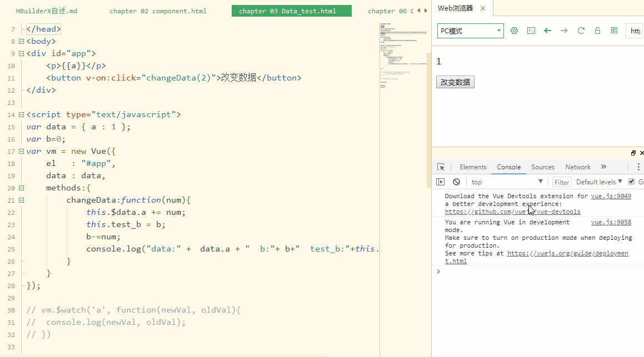Click b-=num statement on line 24

[x=103, y=237]
